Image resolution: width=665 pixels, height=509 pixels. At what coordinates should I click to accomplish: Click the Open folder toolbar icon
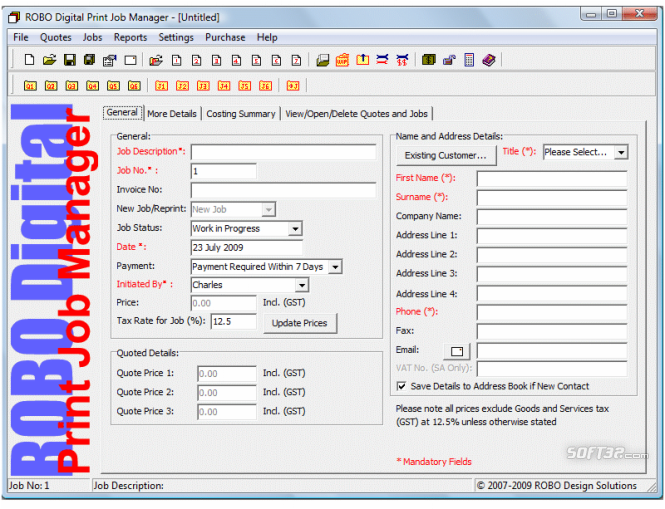pyautogui.click(x=49, y=60)
